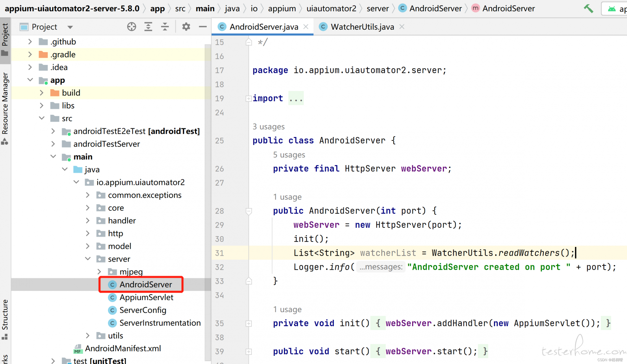The height and width of the screenshot is (364, 627).
Task: Click the uiautomator2 breadcrumb
Action: click(x=331, y=8)
